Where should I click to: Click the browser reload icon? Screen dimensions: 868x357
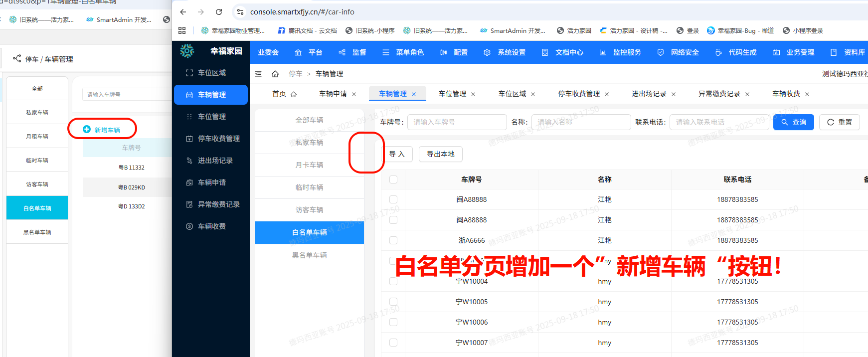point(219,12)
